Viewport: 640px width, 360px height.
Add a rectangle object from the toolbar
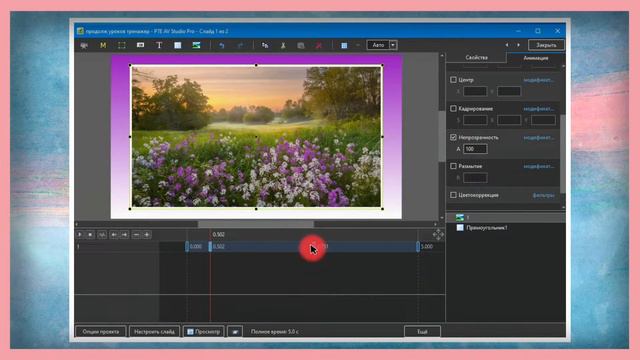178,45
